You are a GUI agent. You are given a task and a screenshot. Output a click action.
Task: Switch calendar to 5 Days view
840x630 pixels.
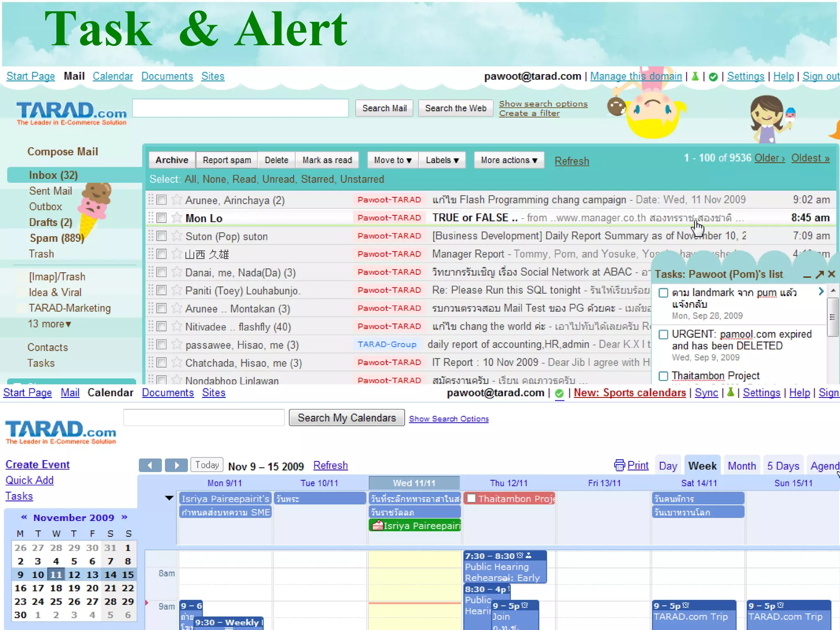pos(783,466)
